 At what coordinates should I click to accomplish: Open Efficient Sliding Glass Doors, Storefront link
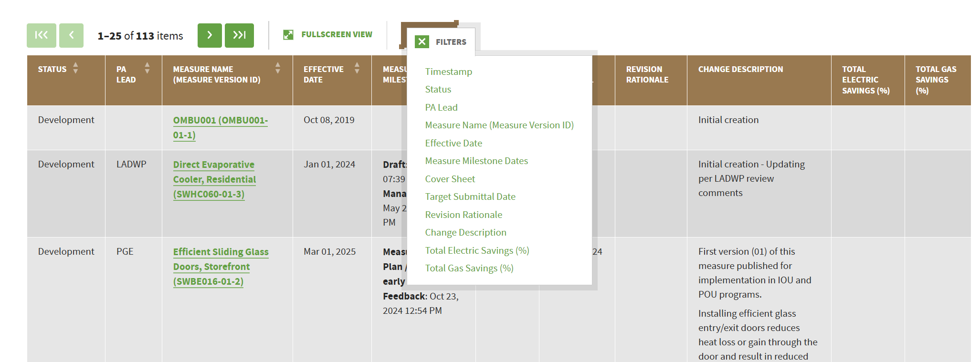click(x=221, y=267)
